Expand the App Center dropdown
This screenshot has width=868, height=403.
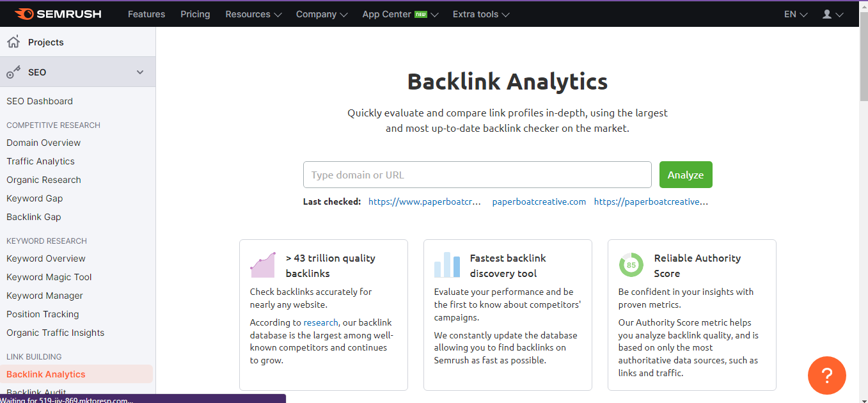400,14
